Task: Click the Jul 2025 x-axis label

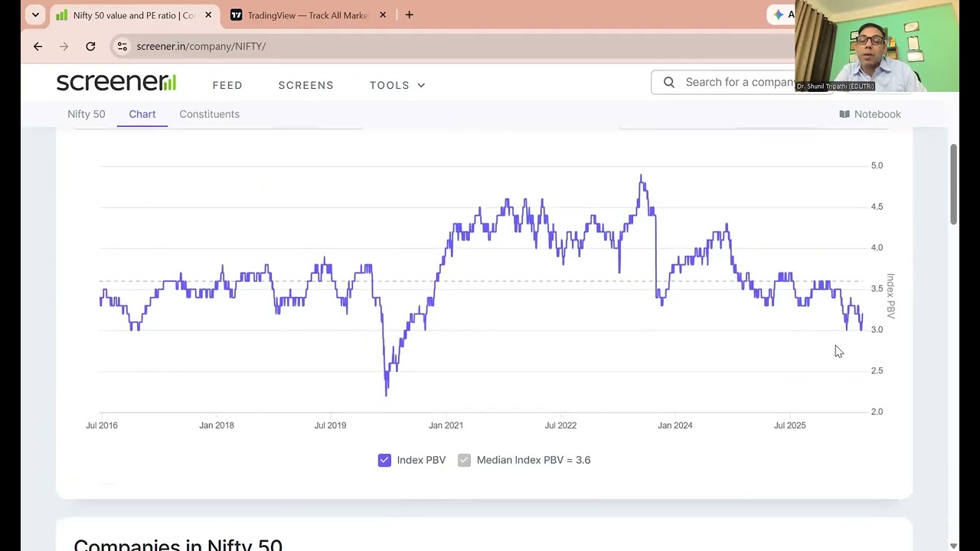Action: pyautogui.click(x=789, y=425)
